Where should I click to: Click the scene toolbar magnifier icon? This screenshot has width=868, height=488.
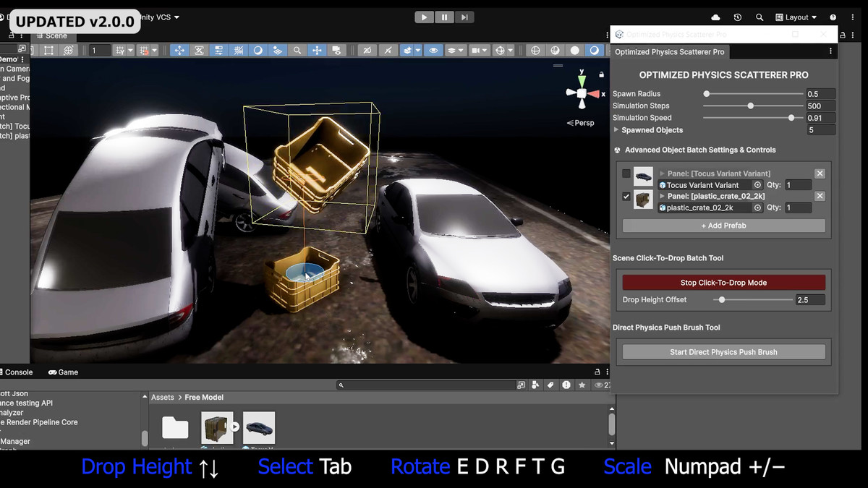(297, 51)
